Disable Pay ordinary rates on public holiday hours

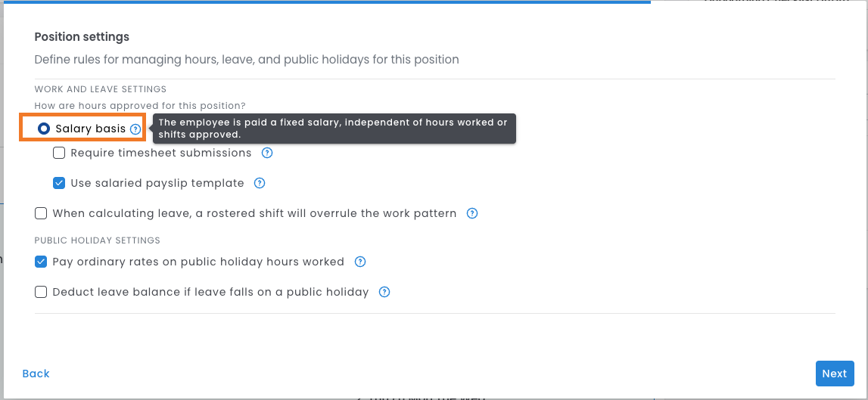(x=41, y=262)
